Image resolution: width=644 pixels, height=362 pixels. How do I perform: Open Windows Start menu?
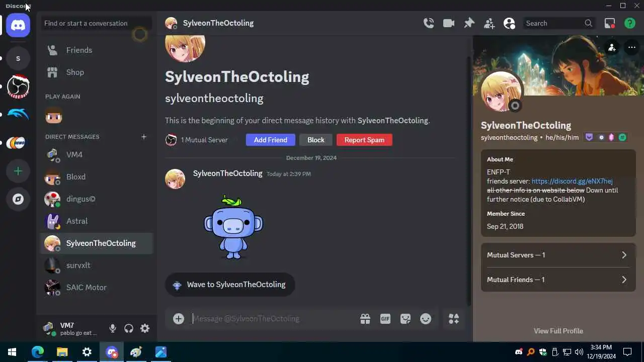point(12,352)
